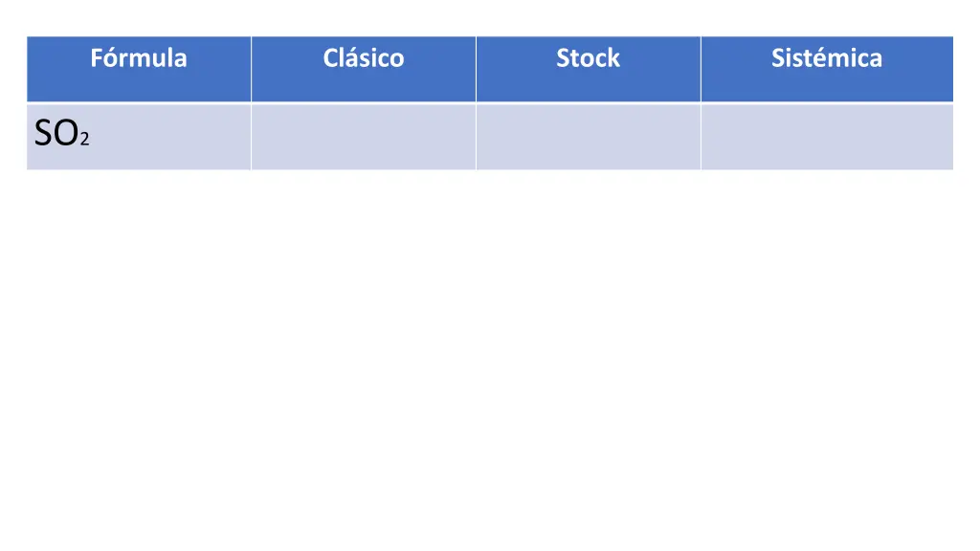Click the subscript 2 in SO₂
The image size is (980, 551).
(85, 140)
